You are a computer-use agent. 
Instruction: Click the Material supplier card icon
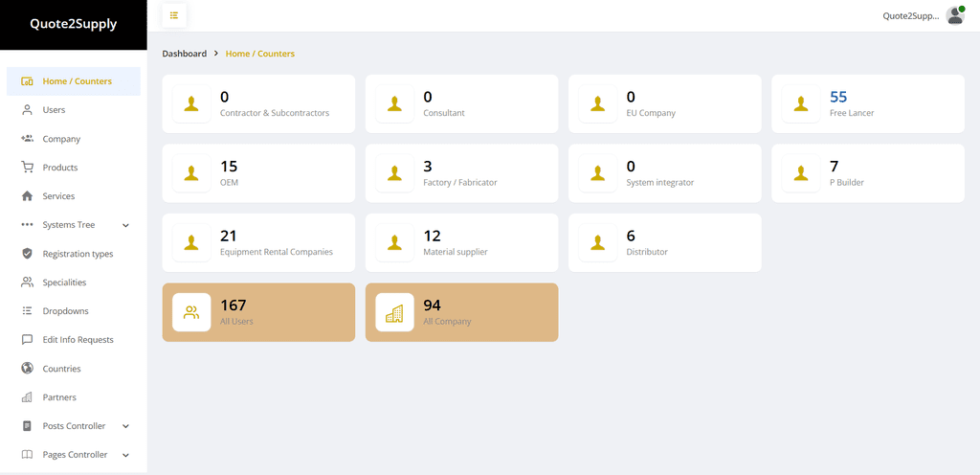coord(394,242)
